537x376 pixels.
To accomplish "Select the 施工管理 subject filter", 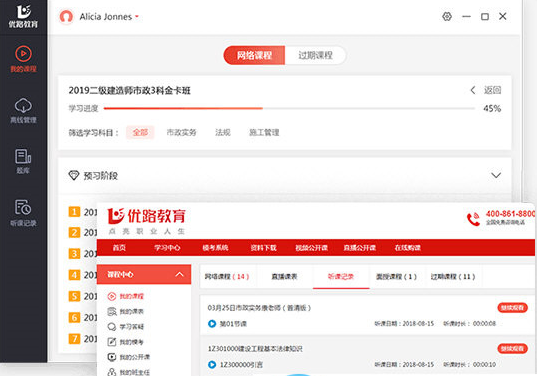I will coord(264,132).
